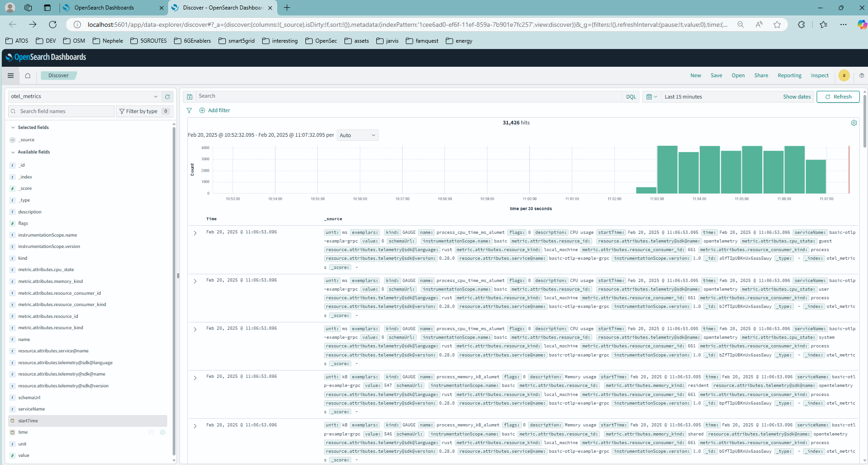Screen dimensions: 868x465
Task: Collapse the Selected fields section
Action: [13, 128]
